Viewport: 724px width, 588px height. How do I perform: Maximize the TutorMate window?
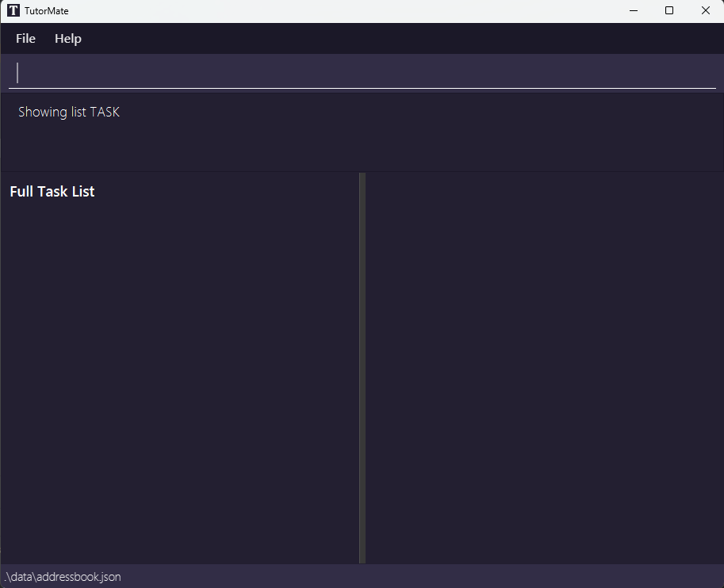click(669, 10)
